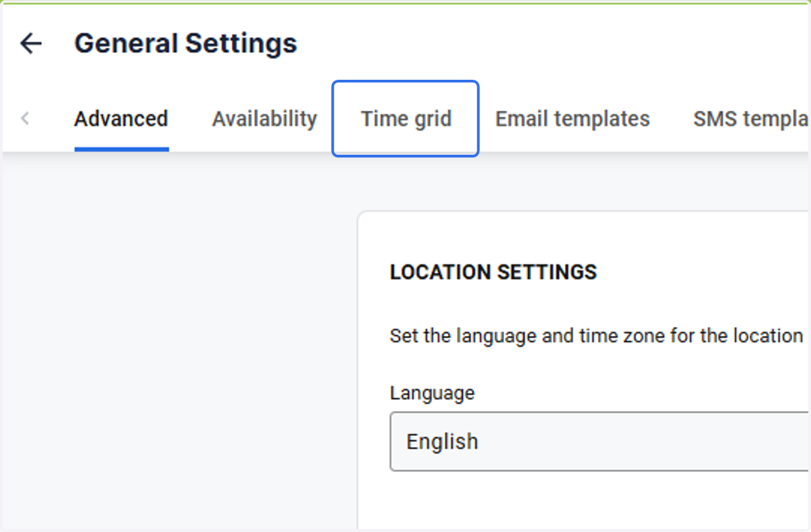Click the back arrow beside General Settings
Image resolution: width=811 pixels, height=532 pixels.
30,44
